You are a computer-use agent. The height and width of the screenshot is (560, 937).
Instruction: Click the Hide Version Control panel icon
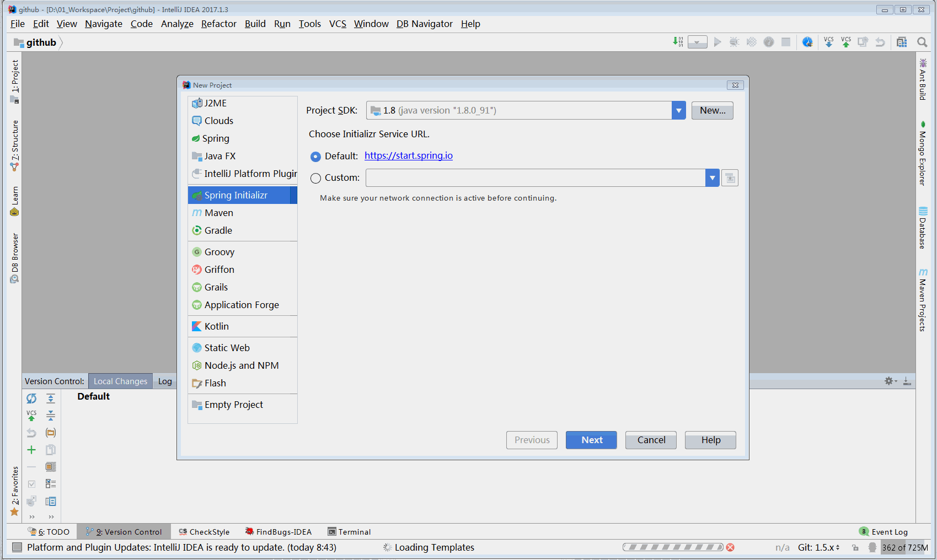click(x=907, y=381)
